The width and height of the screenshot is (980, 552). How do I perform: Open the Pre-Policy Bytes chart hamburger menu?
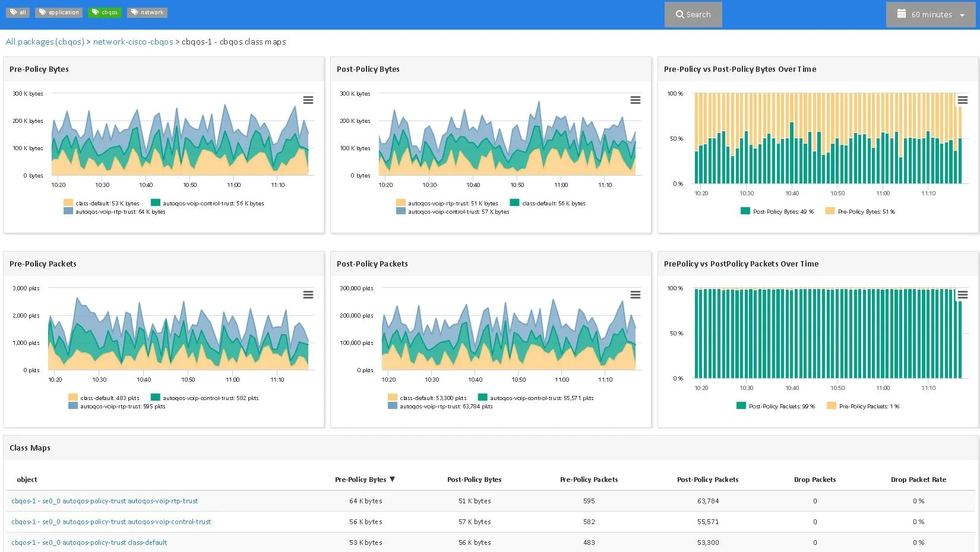click(308, 100)
